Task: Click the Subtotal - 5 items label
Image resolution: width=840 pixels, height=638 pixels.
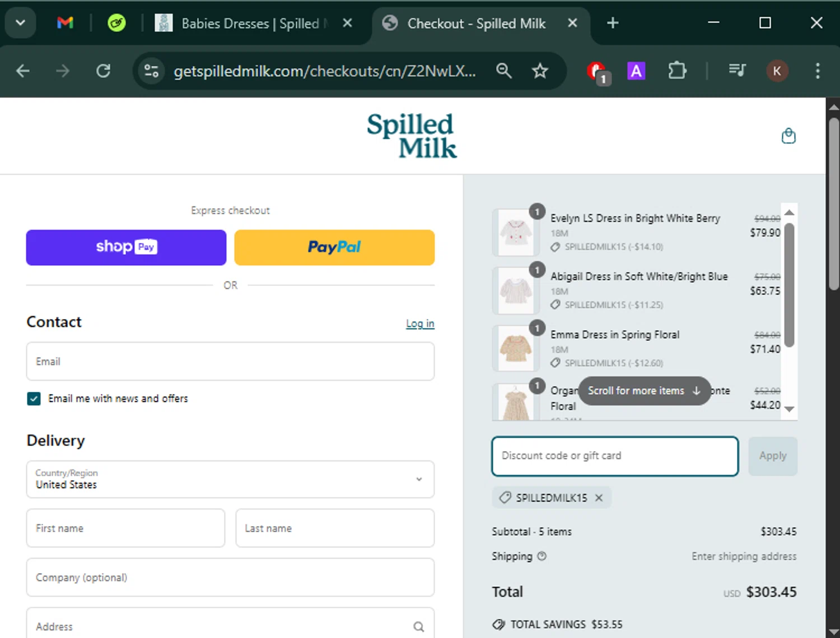Action: pyautogui.click(x=531, y=532)
